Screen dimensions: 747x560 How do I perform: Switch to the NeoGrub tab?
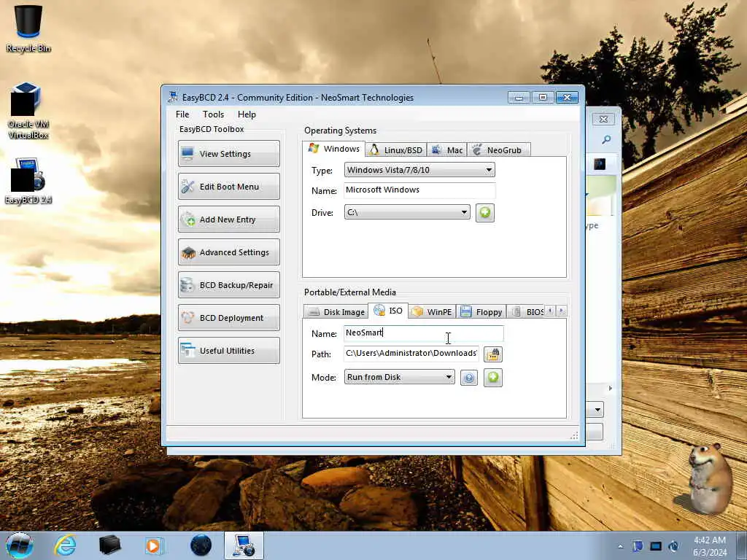pyautogui.click(x=498, y=150)
